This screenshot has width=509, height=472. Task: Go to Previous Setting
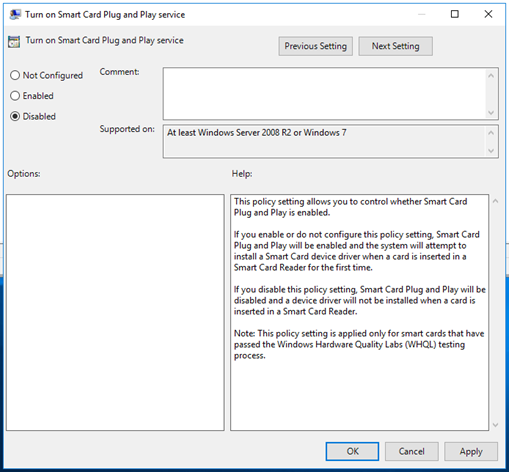(x=316, y=46)
